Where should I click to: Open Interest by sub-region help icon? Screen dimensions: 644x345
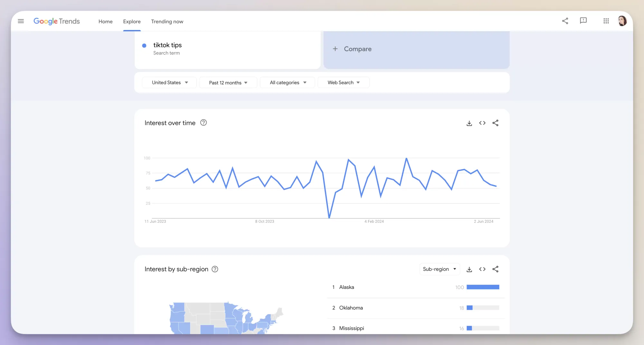215,269
